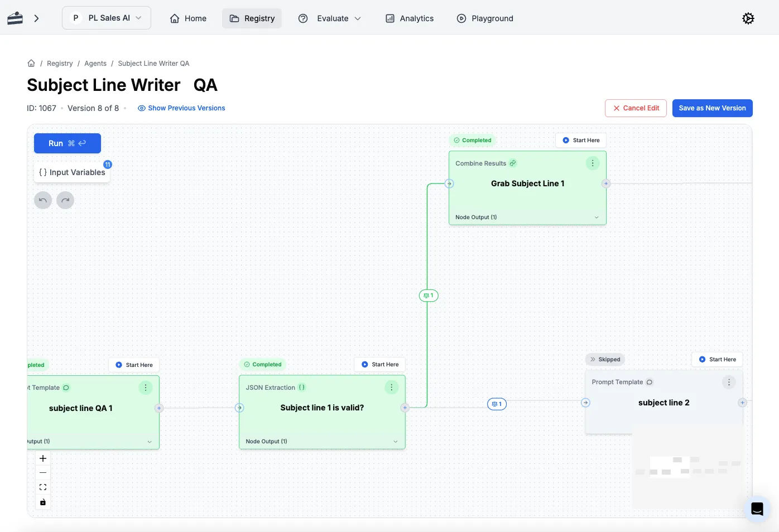Expand the Evaluate menu
Screen dimensions: 779x532
[x=330, y=18]
